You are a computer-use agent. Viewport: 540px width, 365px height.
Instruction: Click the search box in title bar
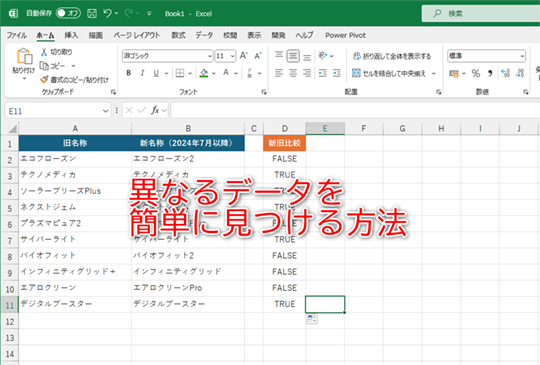pyautogui.click(x=481, y=13)
